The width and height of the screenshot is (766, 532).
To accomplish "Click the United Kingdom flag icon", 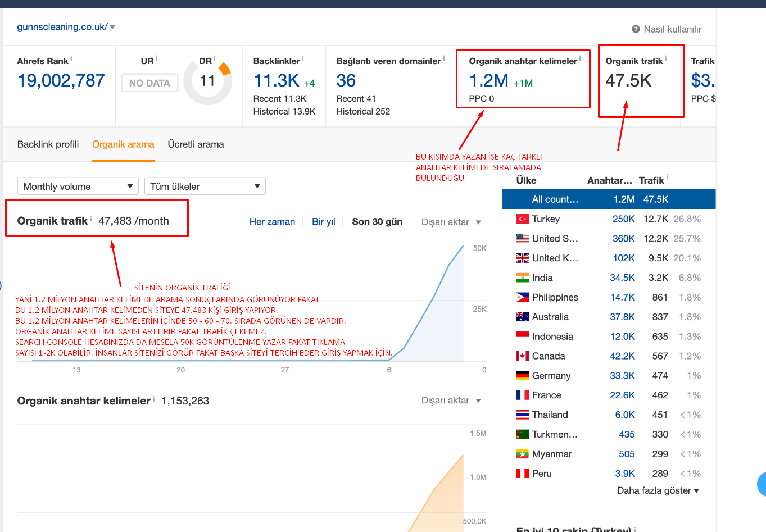I will [x=523, y=258].
